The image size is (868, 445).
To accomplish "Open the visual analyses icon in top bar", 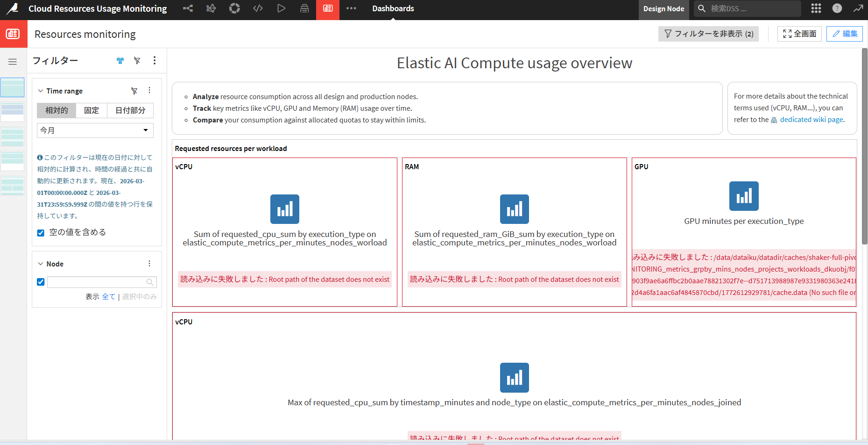I will [211, 8].
